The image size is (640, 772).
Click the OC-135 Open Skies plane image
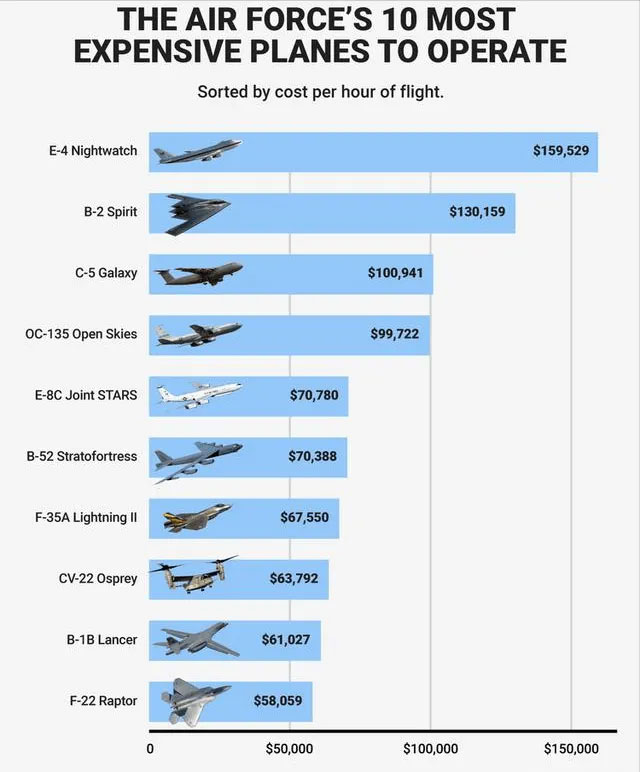[198, 334]
